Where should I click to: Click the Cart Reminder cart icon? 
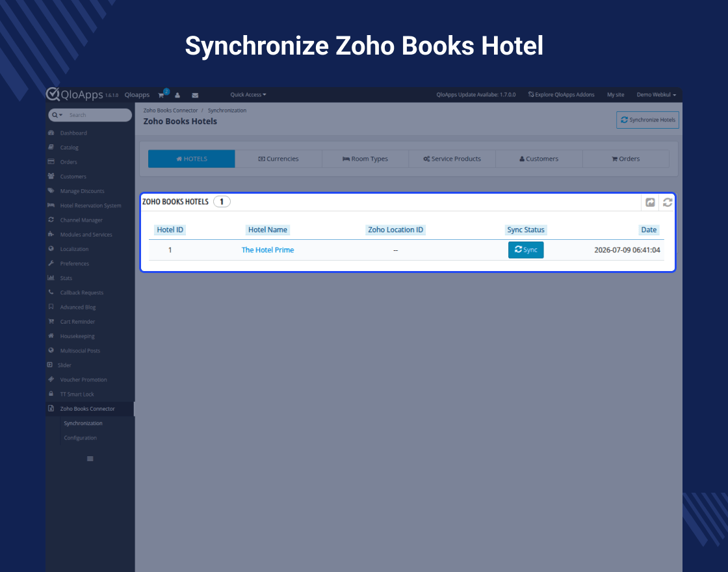pyautogui.click(x=51, y=321)
